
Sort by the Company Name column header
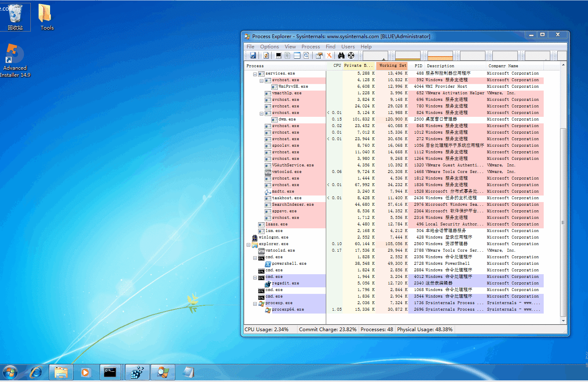[x=515, y=66]
